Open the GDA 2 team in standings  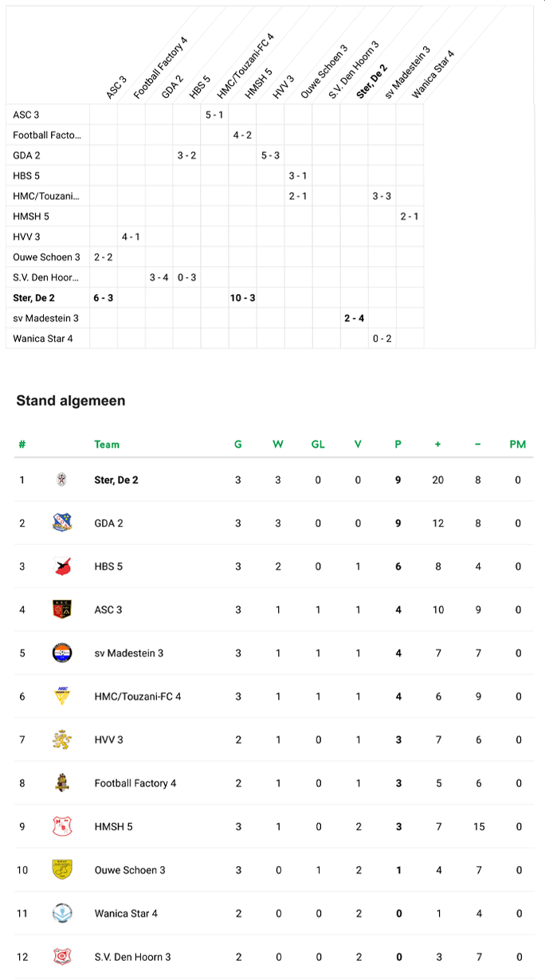pyautogui.click(x=108, y=523)
